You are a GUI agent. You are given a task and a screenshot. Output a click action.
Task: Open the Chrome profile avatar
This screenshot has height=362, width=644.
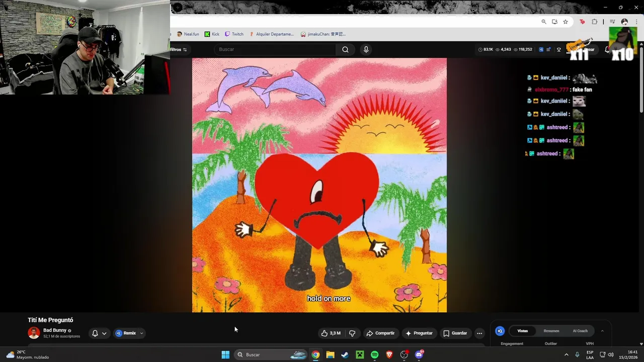click(624, 22)
